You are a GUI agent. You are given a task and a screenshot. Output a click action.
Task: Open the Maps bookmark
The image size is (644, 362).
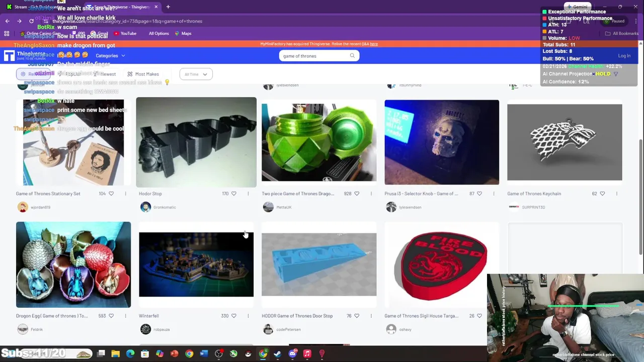tap(183, 33)
